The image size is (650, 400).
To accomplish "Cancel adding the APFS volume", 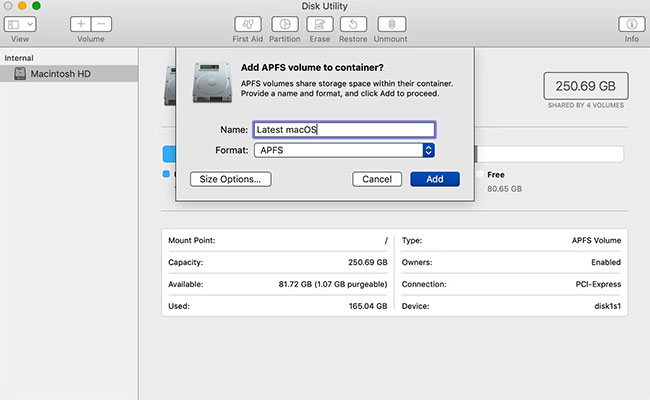I will click(x=377, y=179).
